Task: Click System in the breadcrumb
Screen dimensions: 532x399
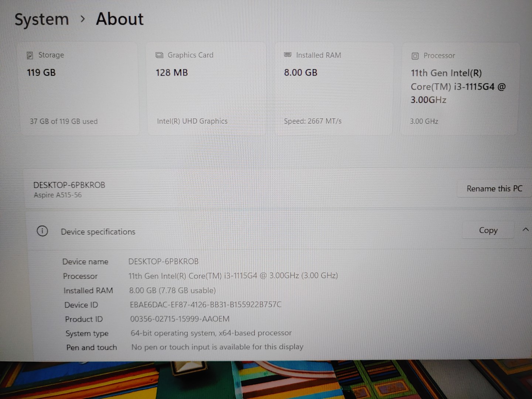Action: [x=42, y=19]
